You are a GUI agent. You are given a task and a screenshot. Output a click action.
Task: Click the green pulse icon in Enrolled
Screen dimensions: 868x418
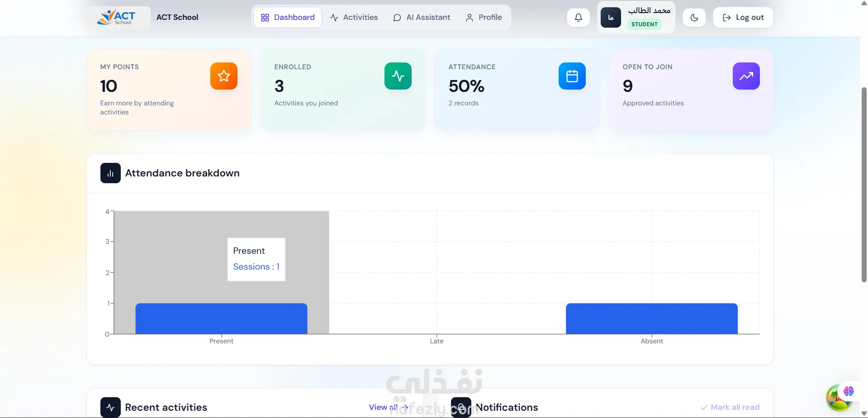coord(398,76)
